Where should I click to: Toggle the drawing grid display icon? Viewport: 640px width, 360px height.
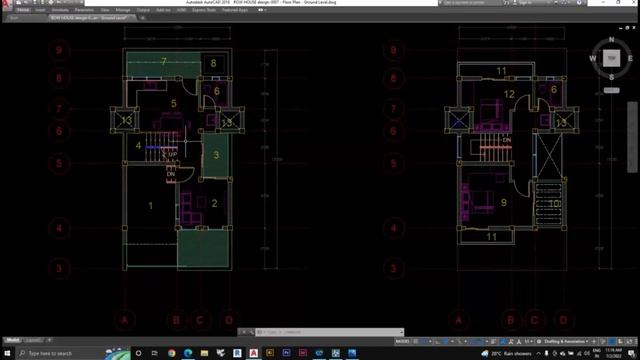point(416,341)
